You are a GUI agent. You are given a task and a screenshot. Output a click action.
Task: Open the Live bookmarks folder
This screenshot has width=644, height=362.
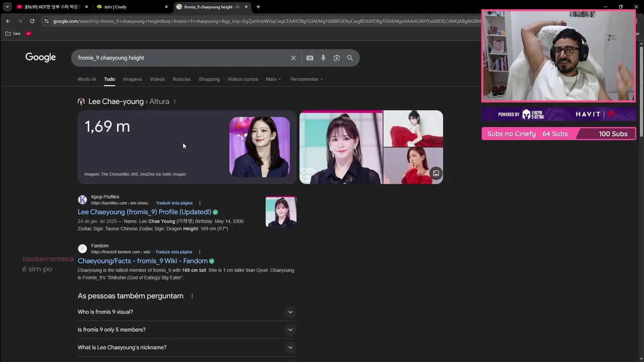pyautogui.click(x=13, y=33)
